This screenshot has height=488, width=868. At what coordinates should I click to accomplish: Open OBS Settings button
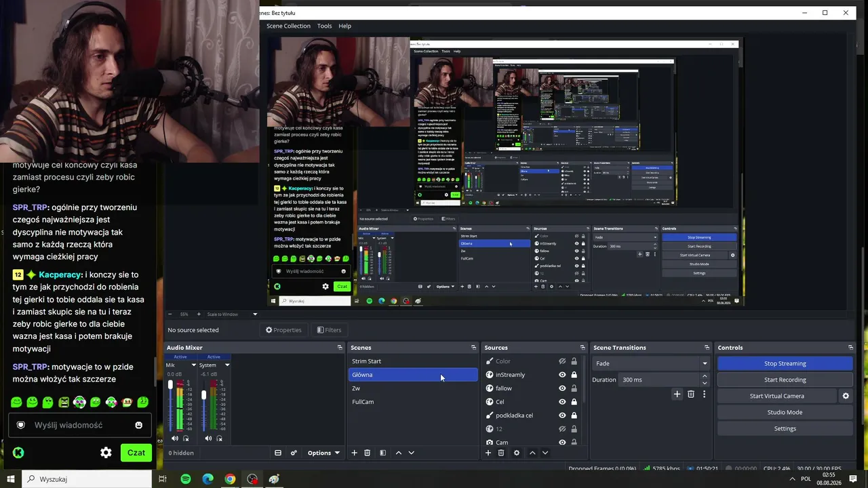point(785,428)
